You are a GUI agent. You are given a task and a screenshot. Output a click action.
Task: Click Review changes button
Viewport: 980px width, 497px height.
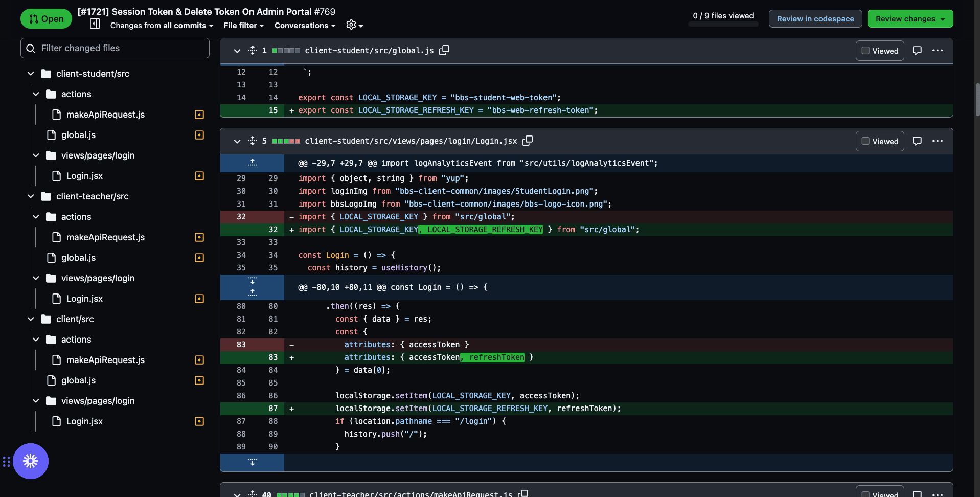tap(910, 19)
